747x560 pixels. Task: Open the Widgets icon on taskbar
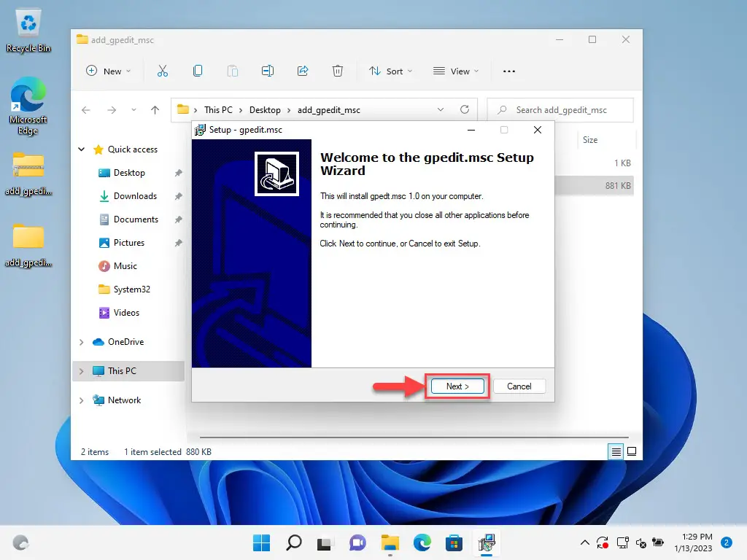(20, 542)
